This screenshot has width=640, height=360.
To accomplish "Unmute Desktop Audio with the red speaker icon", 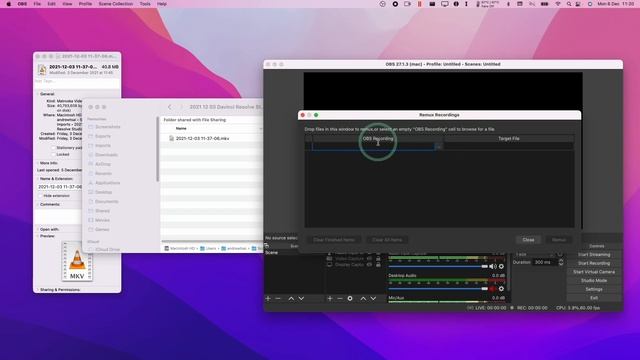I will tap(493, 289).
